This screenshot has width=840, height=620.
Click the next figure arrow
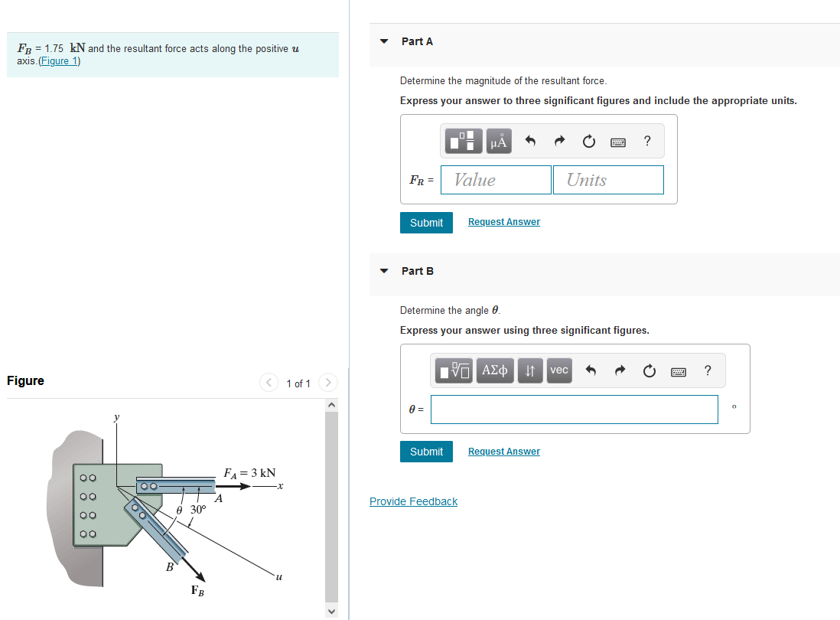pos(327,383)
